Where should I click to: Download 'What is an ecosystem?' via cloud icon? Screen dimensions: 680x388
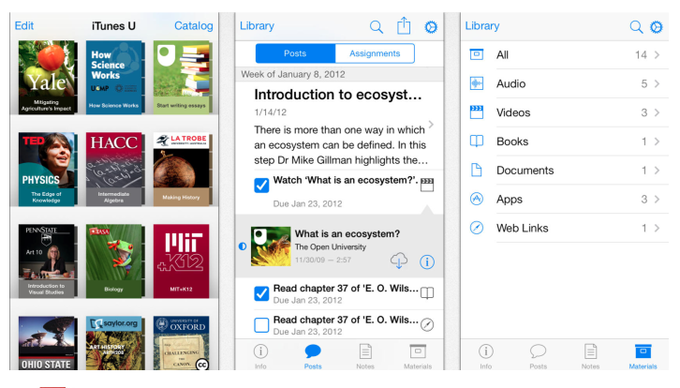(x=399, y=261)
